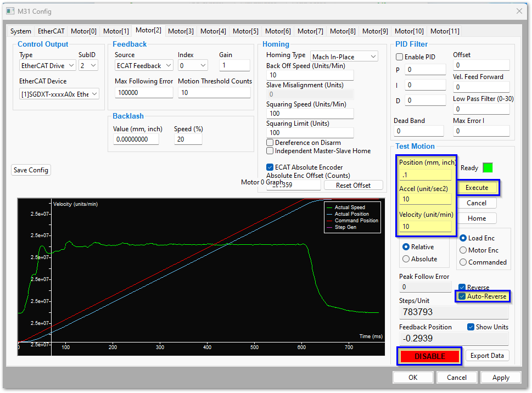The width and height of the screenshot is (532, 393).
Task: Select the Absolute radio button
Action: click(406, 259)
